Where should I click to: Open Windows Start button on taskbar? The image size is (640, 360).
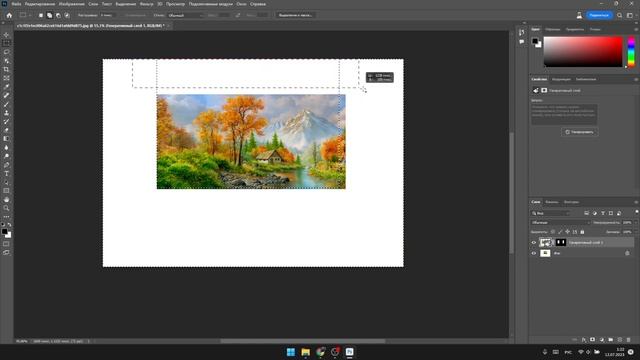point(291,352)
